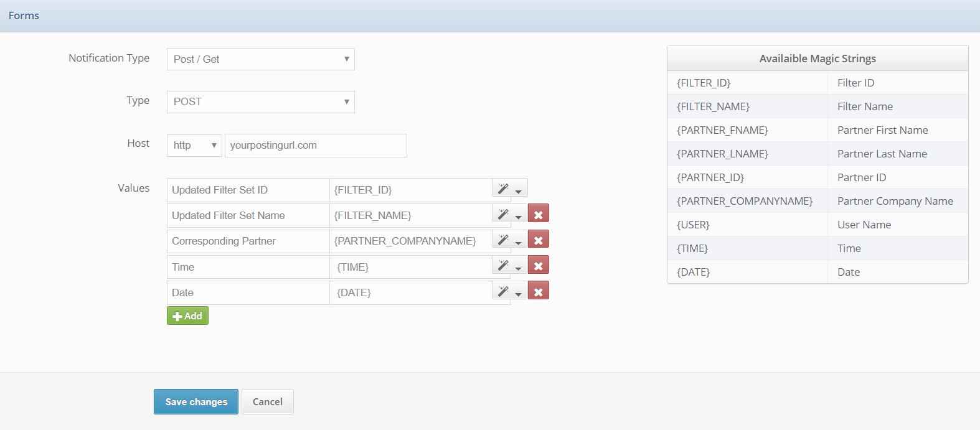Delete the Updated Filter Set Name row
The height and width of the screenshot is (430, 980).
coord(539,214)
